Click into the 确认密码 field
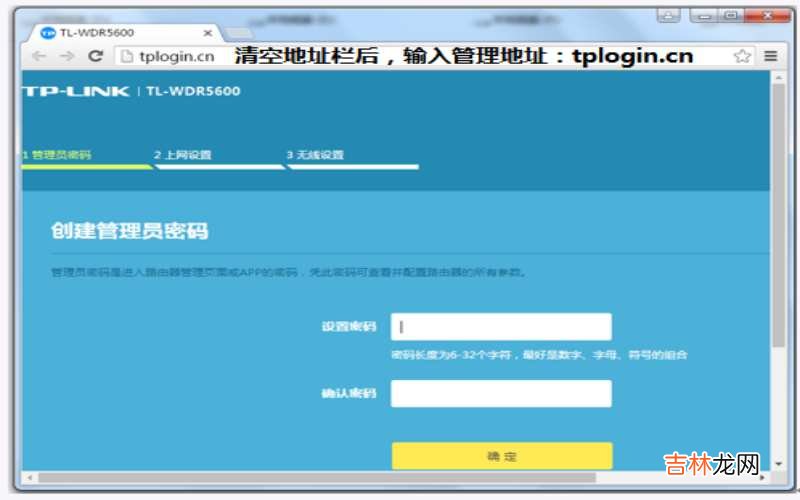 [500, 394]
